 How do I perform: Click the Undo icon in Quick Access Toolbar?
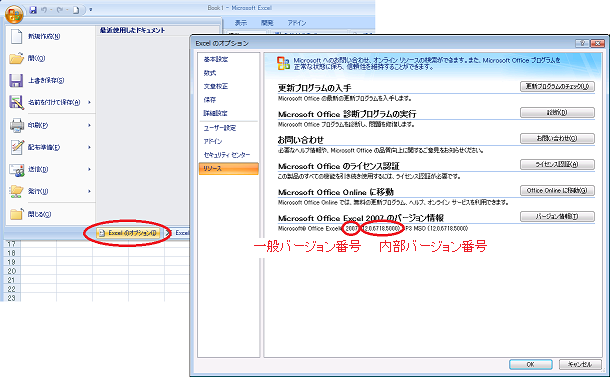tap(45, 10)
